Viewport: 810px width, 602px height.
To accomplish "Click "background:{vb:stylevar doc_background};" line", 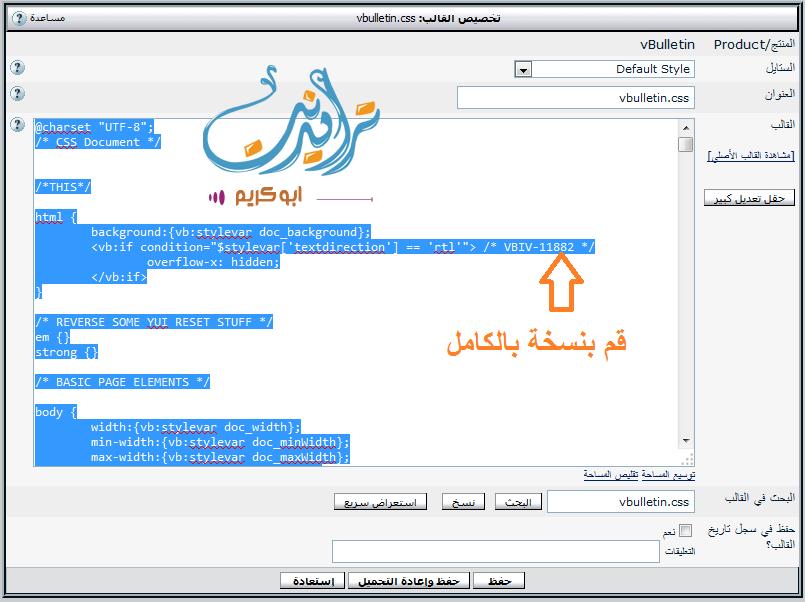I will coord(230,232).
